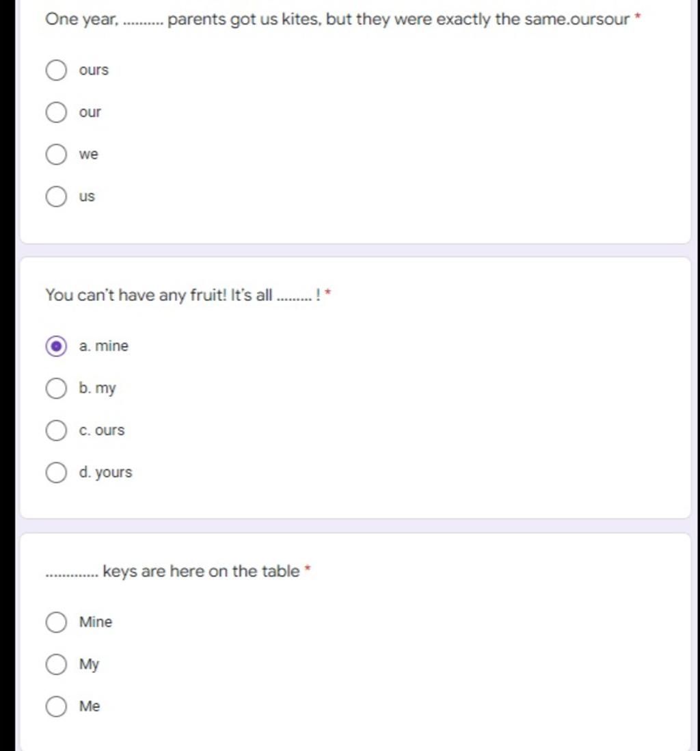Viewport: 700px width, 751px height.
Task: Select the 'Me' radio button
Action: (x=56, y=707)
